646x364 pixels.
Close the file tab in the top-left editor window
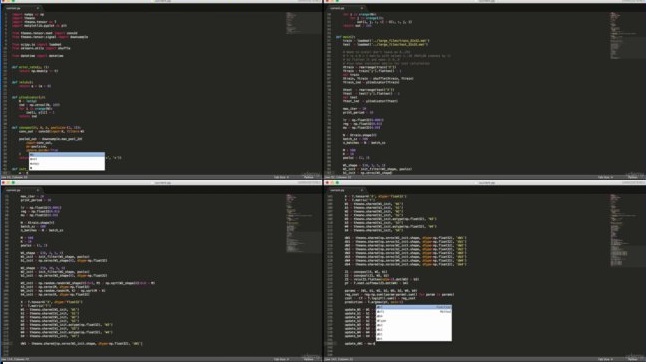(38, 8)
